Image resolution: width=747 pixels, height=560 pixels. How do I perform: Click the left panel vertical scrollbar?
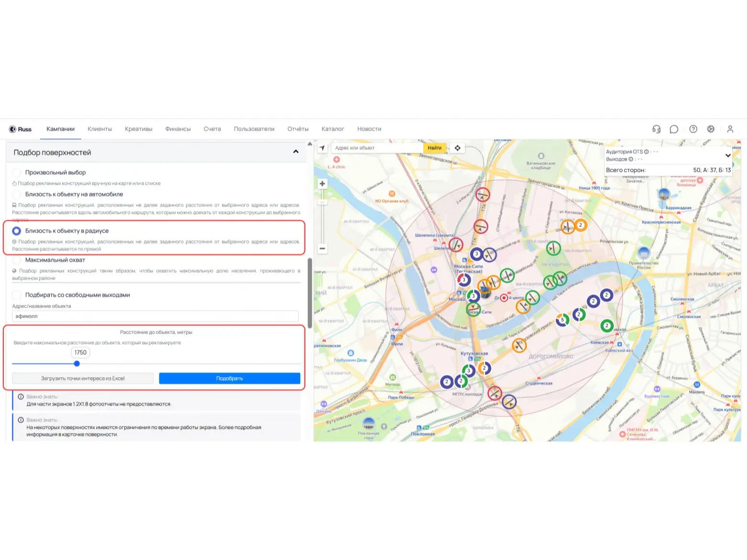pos(310,293)
